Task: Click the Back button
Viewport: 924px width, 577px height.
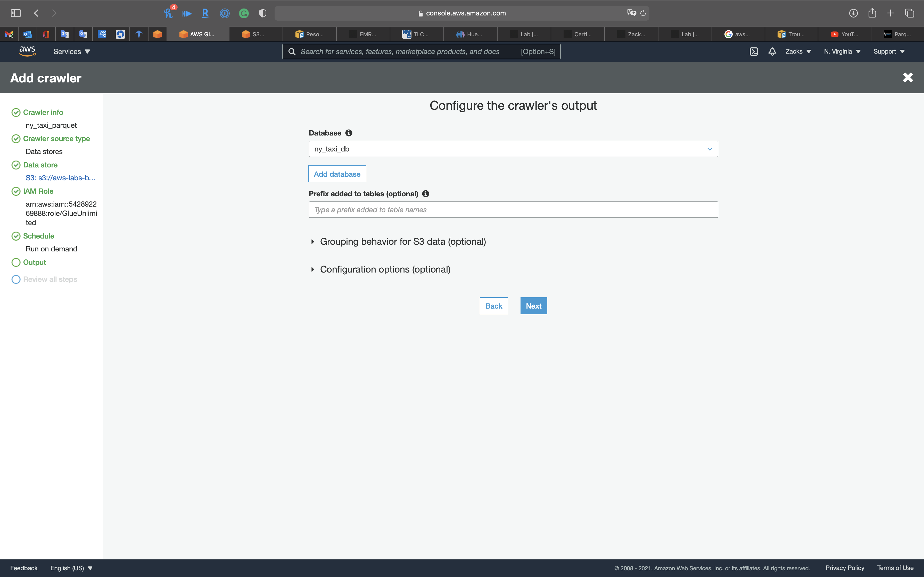Action: [493, 306]
